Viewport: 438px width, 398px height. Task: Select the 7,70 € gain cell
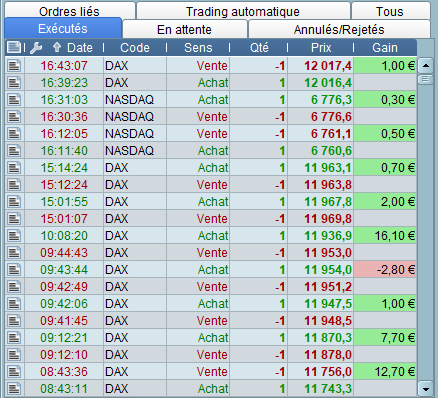pos(385,338)
